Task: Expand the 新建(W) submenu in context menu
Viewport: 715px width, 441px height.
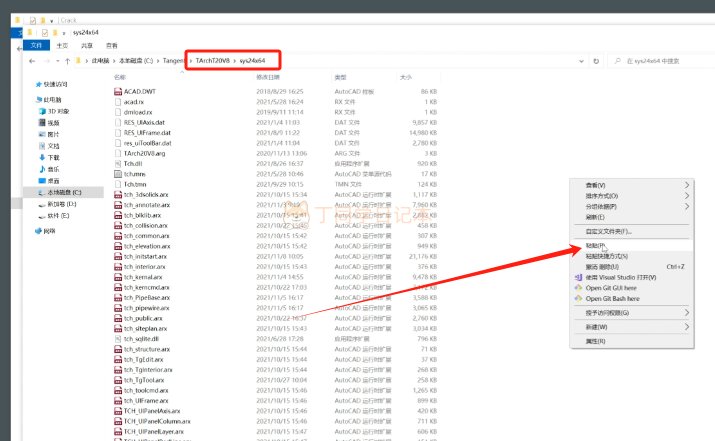Action: tap(687, 326)
